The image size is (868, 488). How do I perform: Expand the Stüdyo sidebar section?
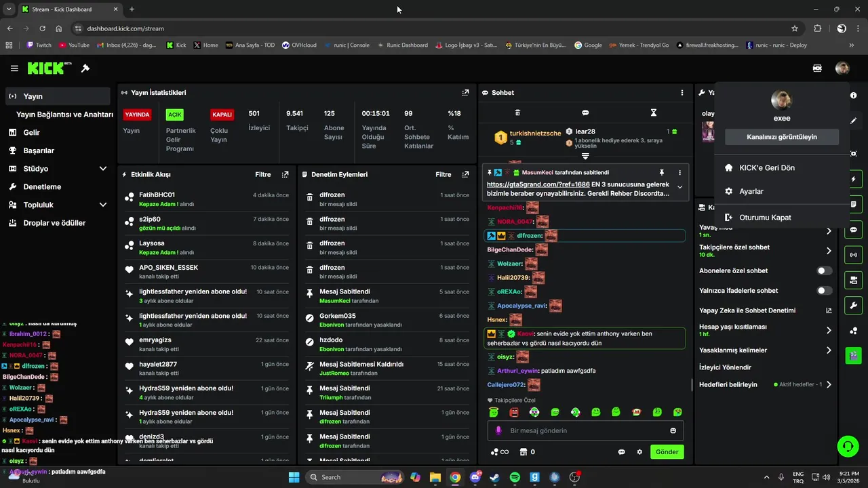(x=103, y=169)
